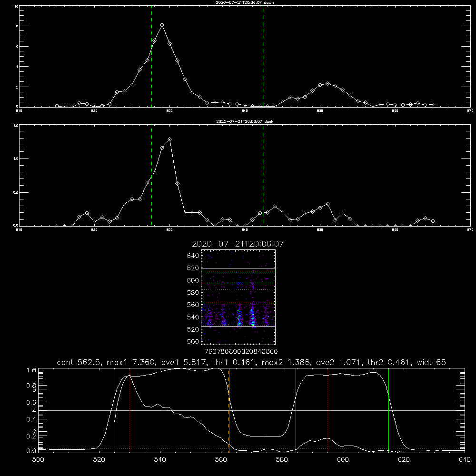The image size is (476, 476).
Task: Select the tallest peak diamond in dusk plot
Action: (170, 139)
